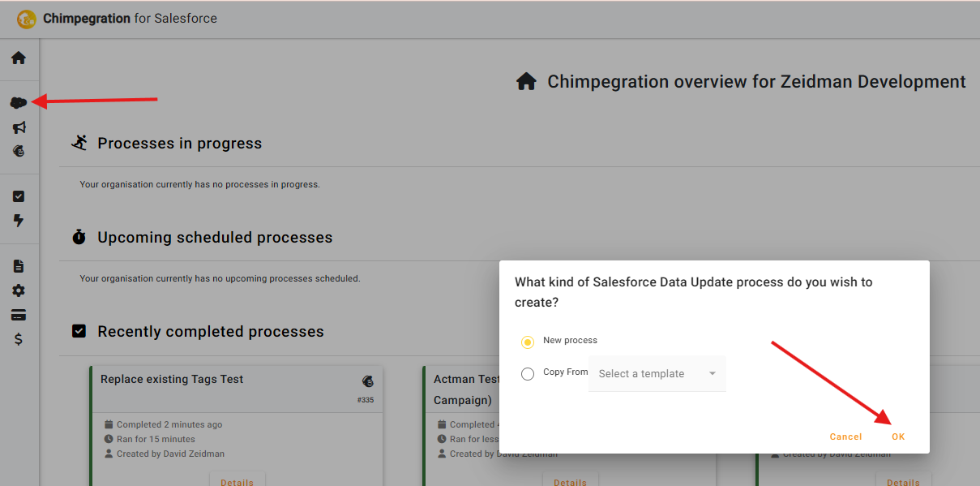The height and width of the screenshot is (486, 980).
Task: Click the credit card billing icon
Action: tap(19, 315)
